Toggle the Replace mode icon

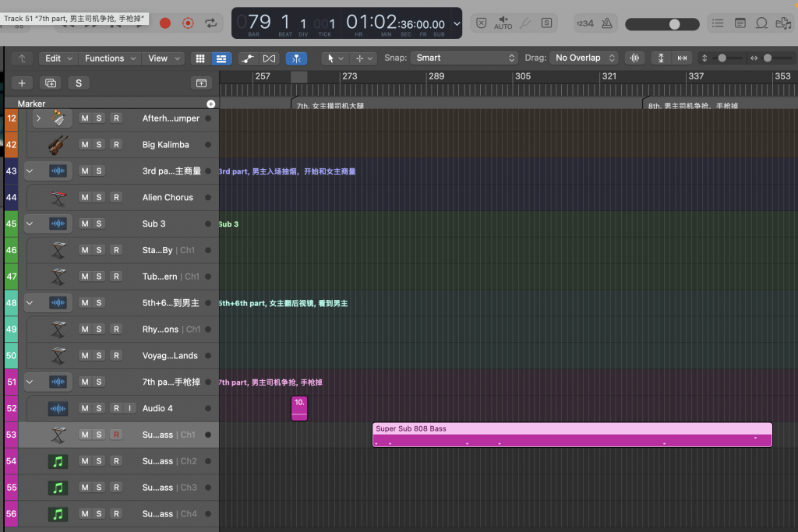[x=481, y=23]
